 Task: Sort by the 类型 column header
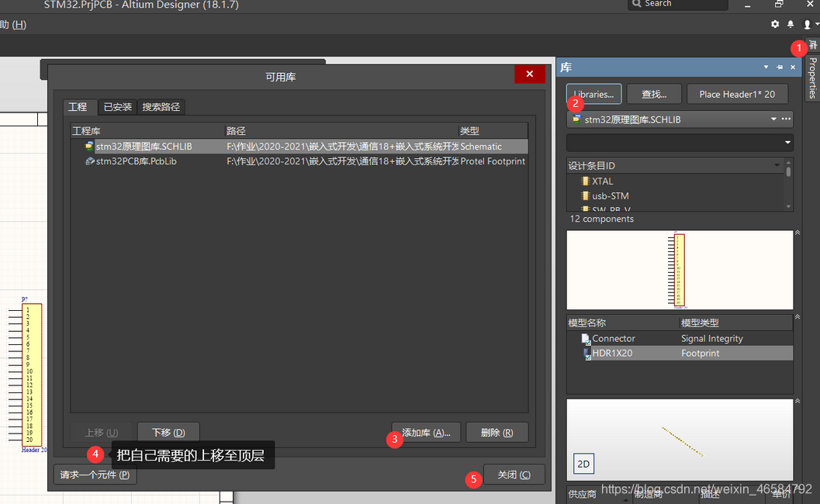pyautogui.click(x=493, y=131)
